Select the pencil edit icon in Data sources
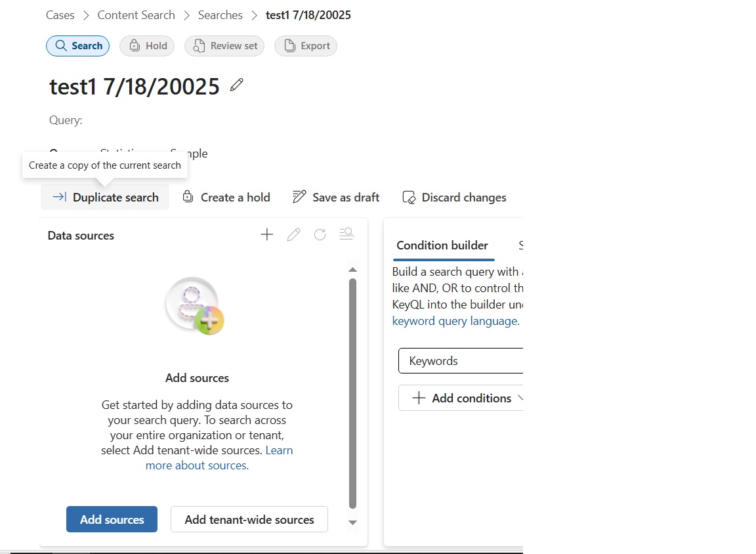 point(293,234)
